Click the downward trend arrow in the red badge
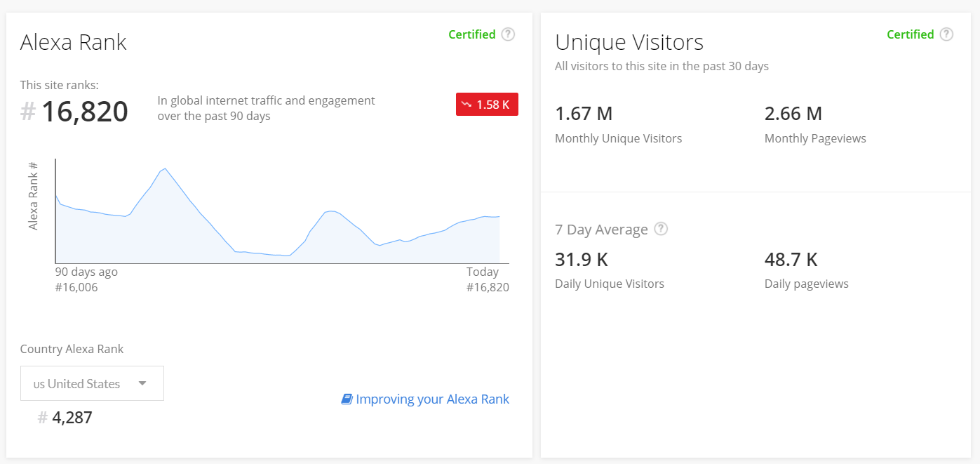 466,104
